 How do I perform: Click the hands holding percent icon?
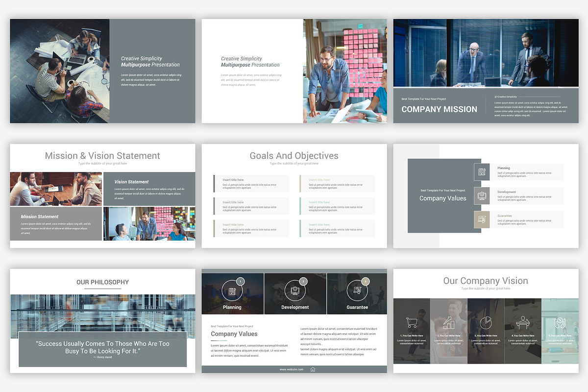click(560, 323)
